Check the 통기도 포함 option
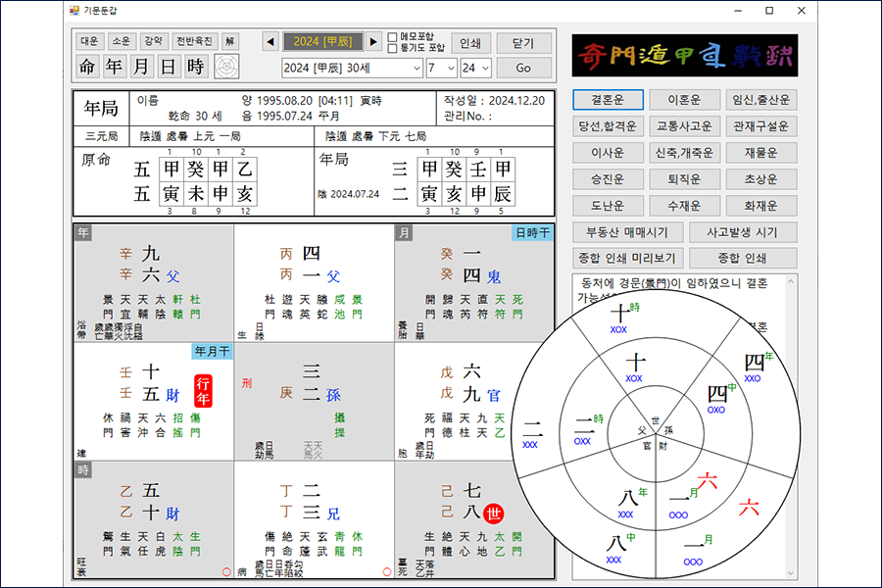Screen dimensions: 882x588 (x=392, y=47)
